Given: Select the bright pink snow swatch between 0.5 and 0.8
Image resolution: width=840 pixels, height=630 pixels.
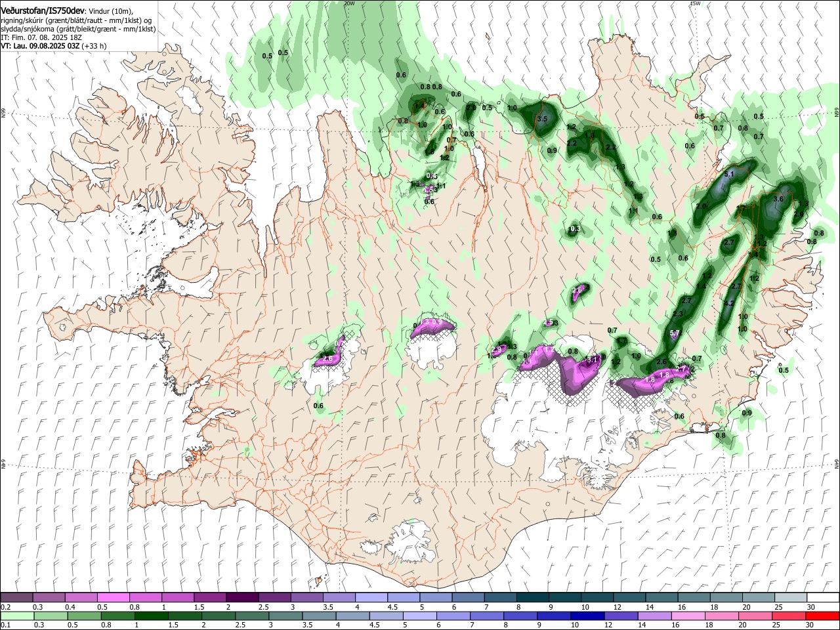Looking at the screenshot, I should 113,598.
